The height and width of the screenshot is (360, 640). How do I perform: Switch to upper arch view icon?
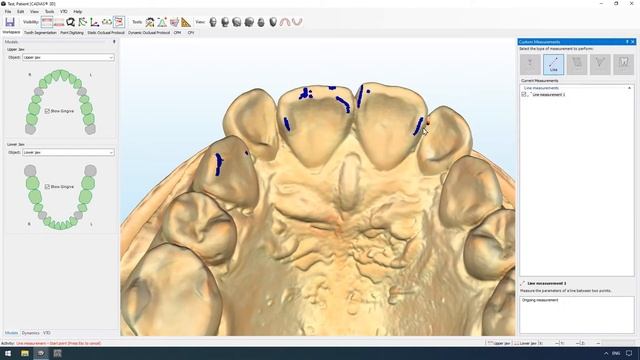tap(285, 22)
